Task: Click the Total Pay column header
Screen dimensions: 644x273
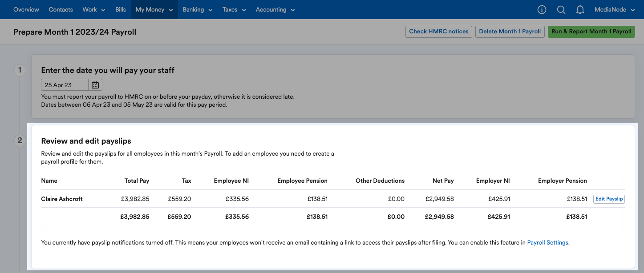Action: [137, 181]
